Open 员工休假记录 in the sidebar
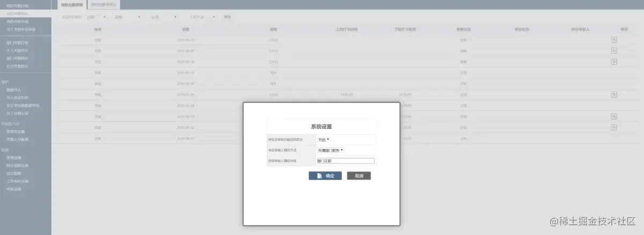The height and width of the screenshot is (235, 644). pos(17,113)
